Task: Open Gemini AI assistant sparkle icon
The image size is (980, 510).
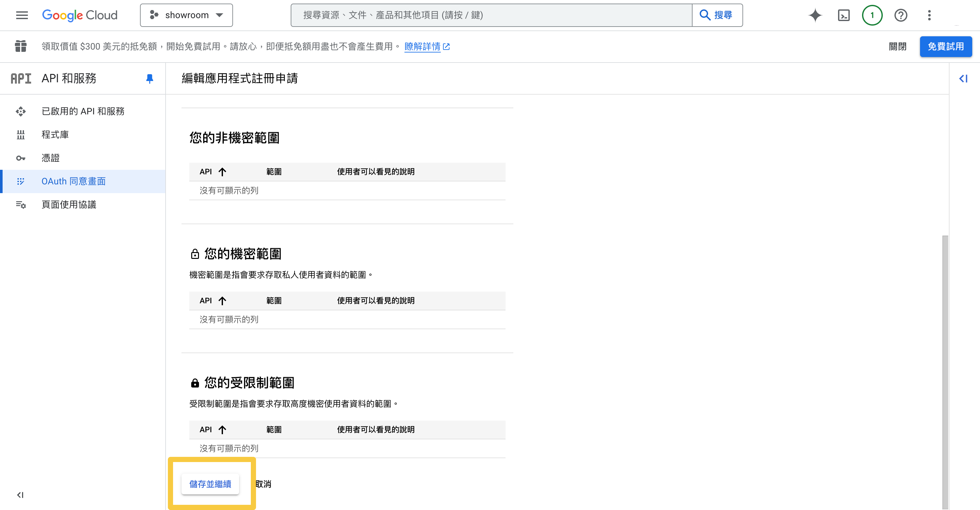Action: point(815,15)
